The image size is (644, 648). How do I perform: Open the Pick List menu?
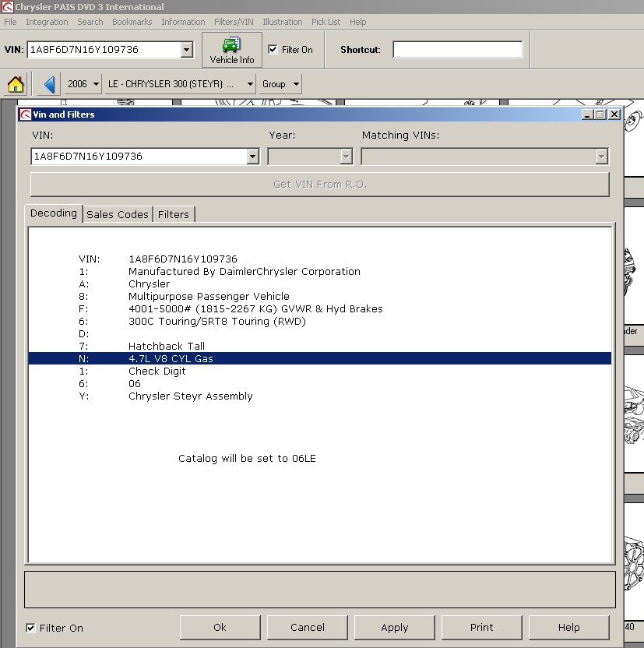tap(326, 22)
